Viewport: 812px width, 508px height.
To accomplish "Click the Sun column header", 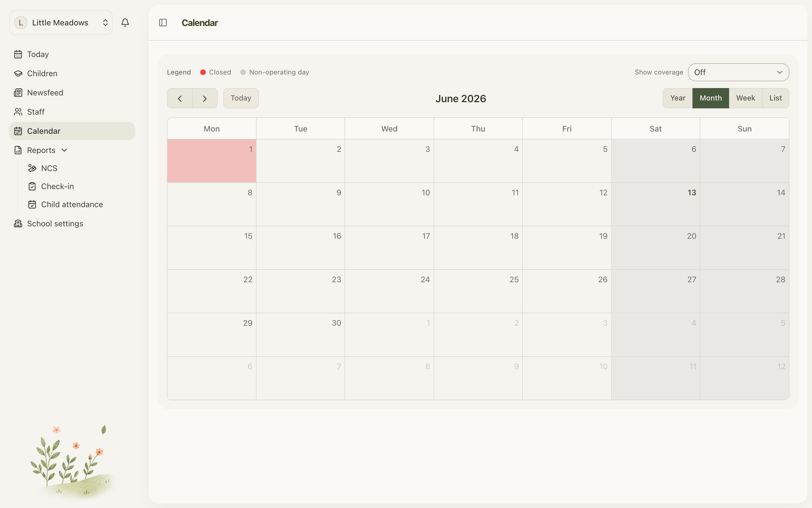I will pos(745,129).
